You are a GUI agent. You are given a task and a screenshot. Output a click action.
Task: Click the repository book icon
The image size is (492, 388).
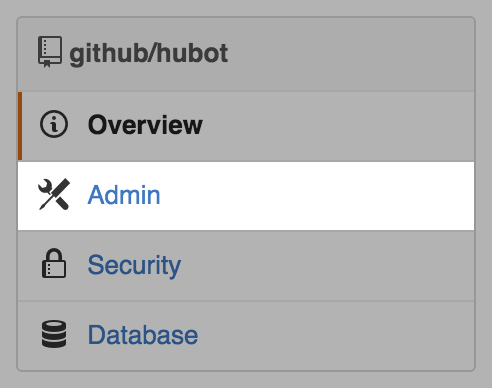pos(50,52)
